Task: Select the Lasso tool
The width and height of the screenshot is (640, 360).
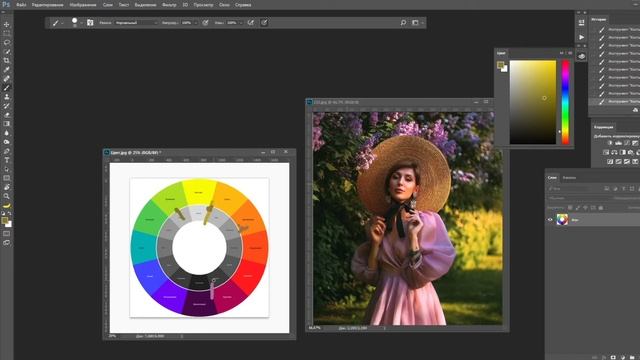Action: pos(7,42)
